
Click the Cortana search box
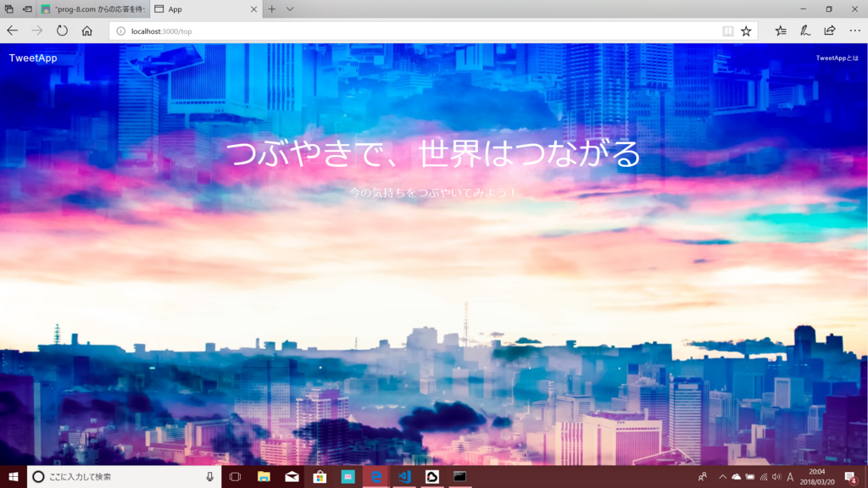coord(124,476)
